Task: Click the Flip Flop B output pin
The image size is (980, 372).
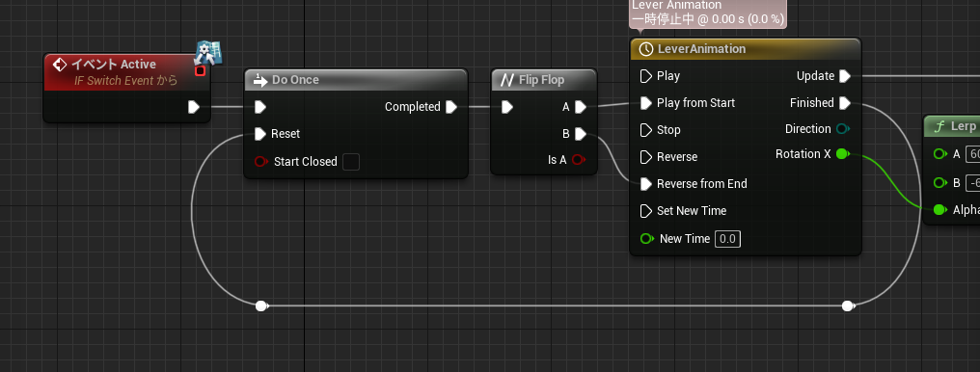Action: coord(581,134)
